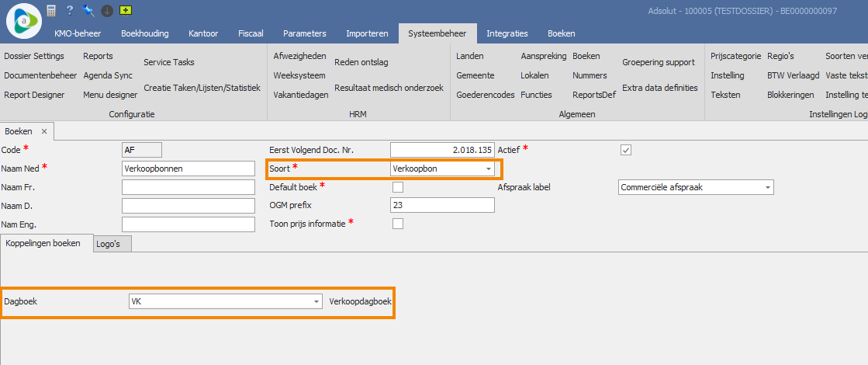Click the Naam D. input field

pyautogui.click(x=188, y=206)
